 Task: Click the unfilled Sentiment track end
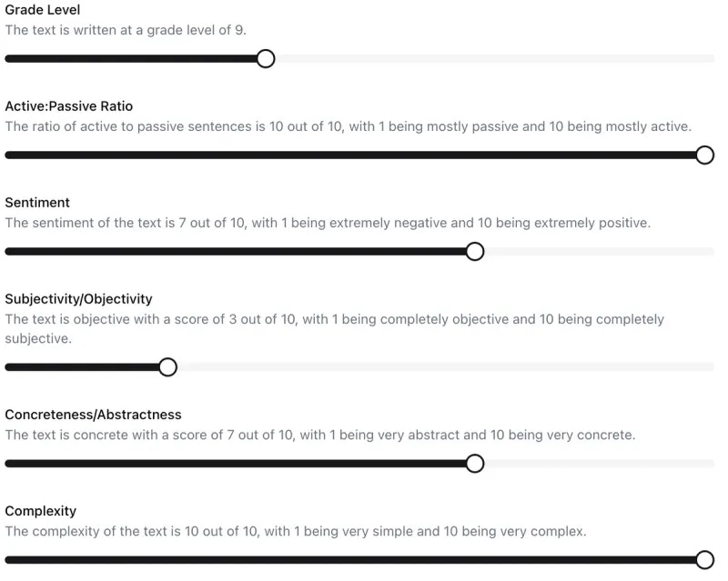[x=600, y=252]
